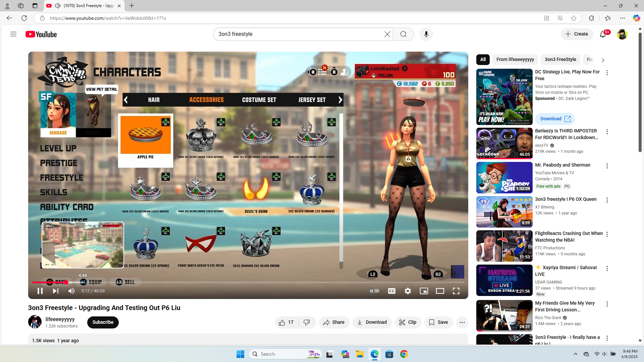The width and height of the screenshot is (644, 362).
Task: Seek on the video progress bar
Action: point(248,283)
